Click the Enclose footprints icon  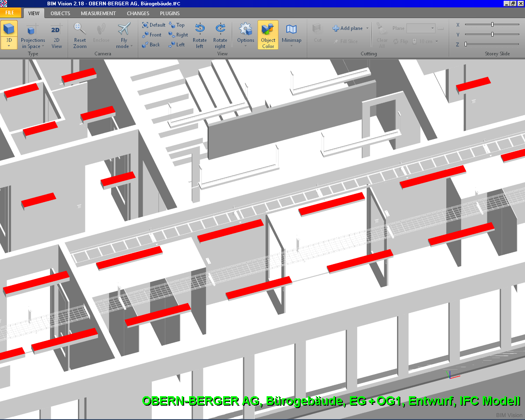101,29
